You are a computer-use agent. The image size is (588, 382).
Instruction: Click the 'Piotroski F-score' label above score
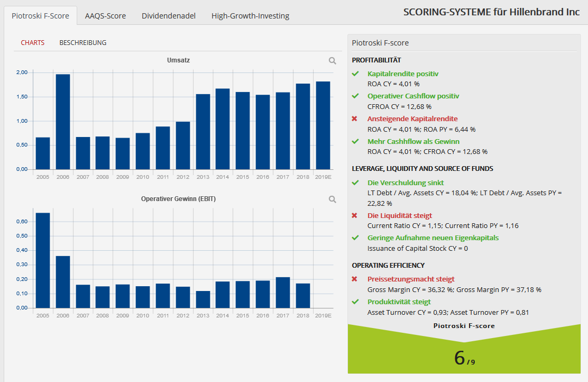pyautogui.click(x=464, y=326)
